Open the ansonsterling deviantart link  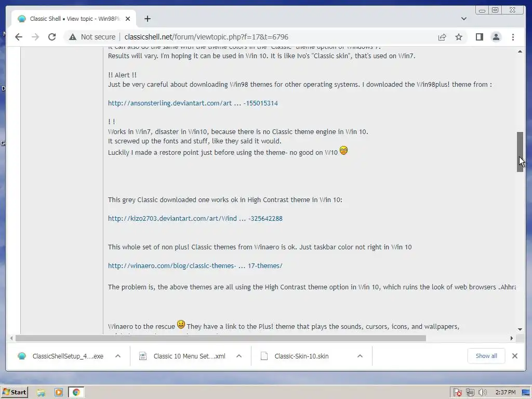pos(193,103)
